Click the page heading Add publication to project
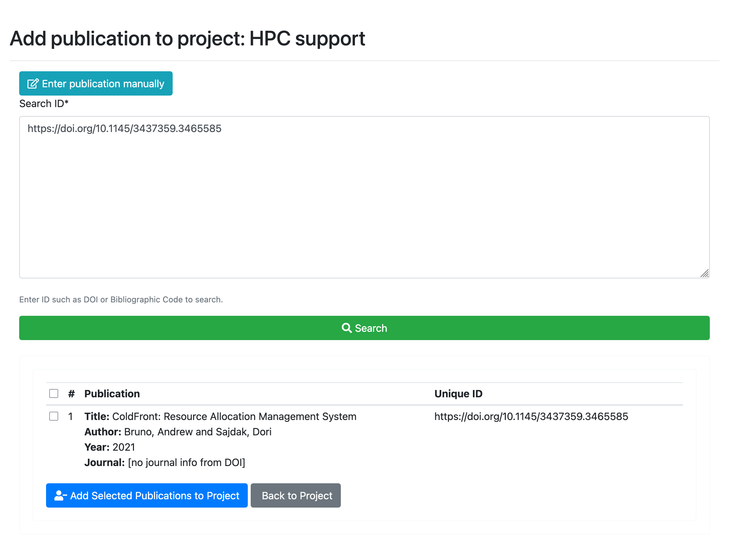Viewport: 729px width, 560px height. point(187,39)
